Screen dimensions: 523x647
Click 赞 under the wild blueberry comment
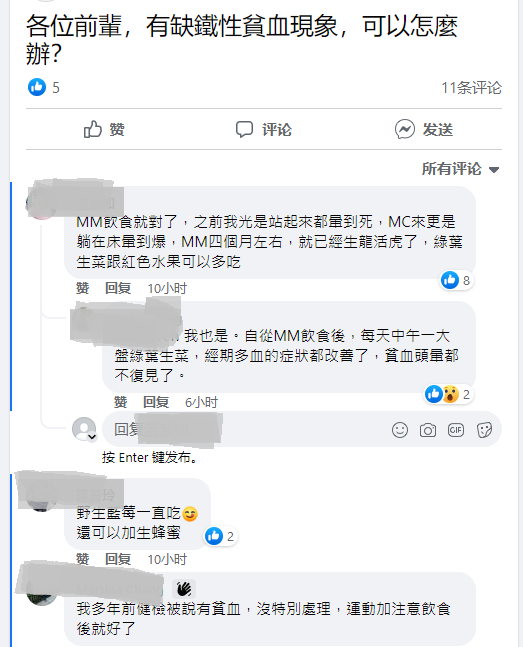(x=82, y=559)
